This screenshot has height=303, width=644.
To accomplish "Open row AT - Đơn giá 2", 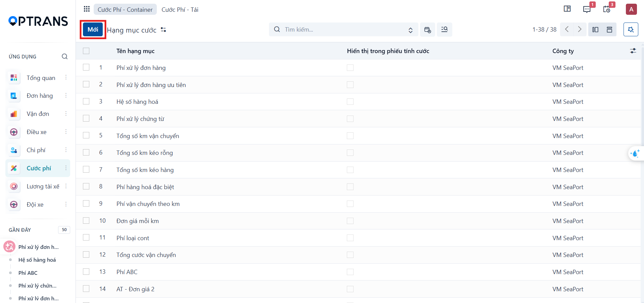I will [x=135, y=289].
